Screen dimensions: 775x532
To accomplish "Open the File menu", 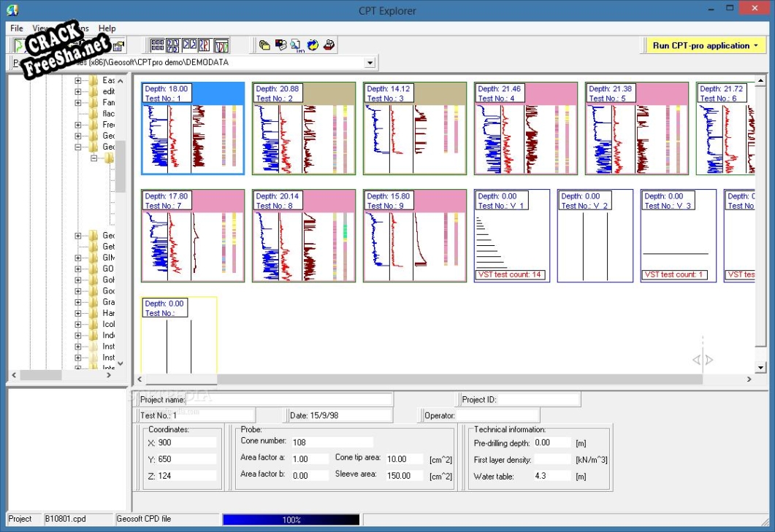I will pos(16,28).
